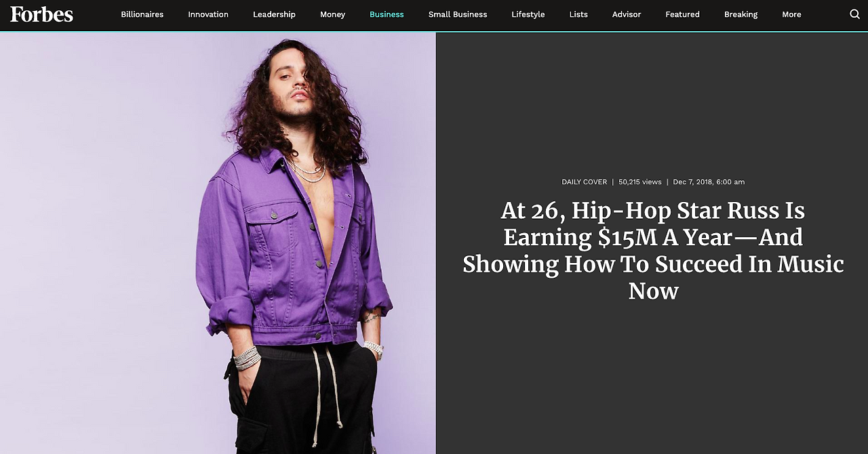
Task: Open the Innovation section
Action: [208, 14]
